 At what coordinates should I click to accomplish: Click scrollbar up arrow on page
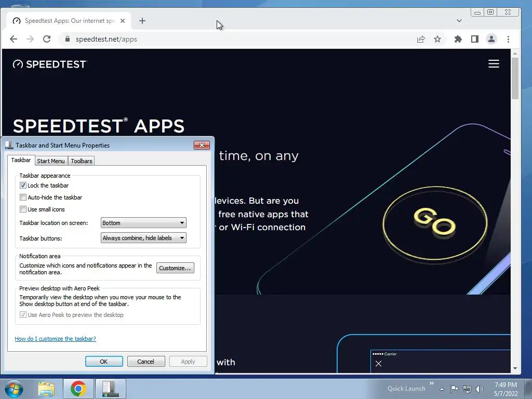coord(515,54)
